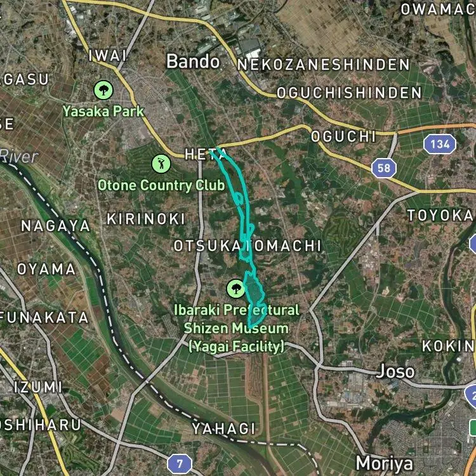Click the Otone Country Club golf icon
Image resolution: width=476 pixels, height=476 pixels.
[x=161, y=164]
